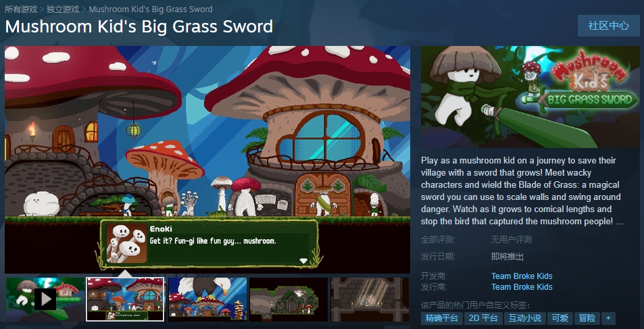The image size is (644, 329).
Task: Pick the 冒险 tag
Action: [x=587, y=318]
